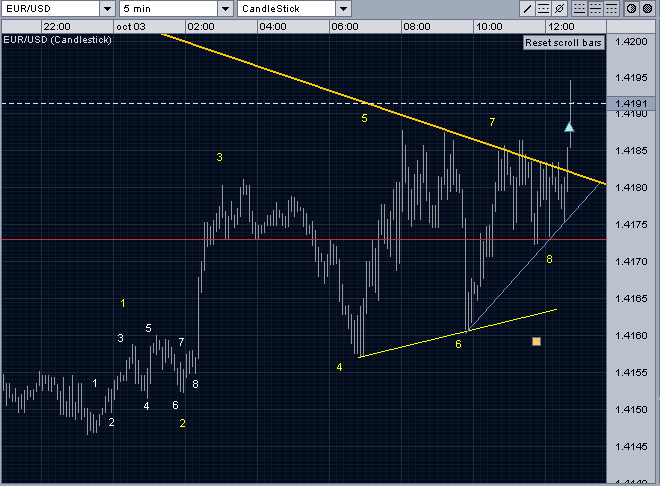Select the horizontal channel lines tool
The height and width of the screenshot is (486, 660).
pos(543,8)
